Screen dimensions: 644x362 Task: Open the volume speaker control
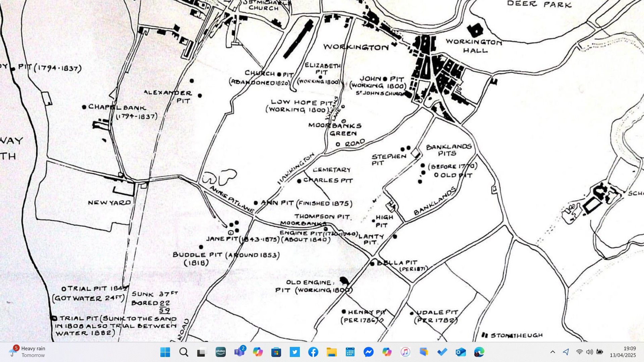click(590, 352)
